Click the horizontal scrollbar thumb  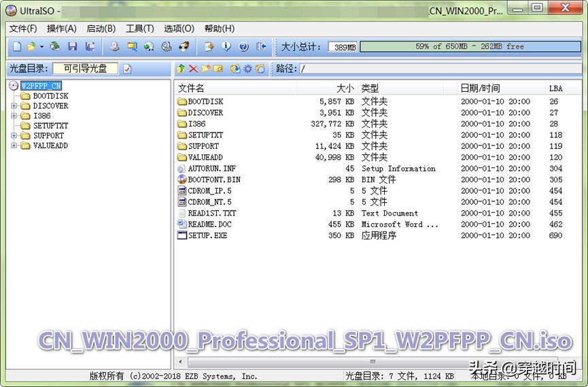[373, 362]
